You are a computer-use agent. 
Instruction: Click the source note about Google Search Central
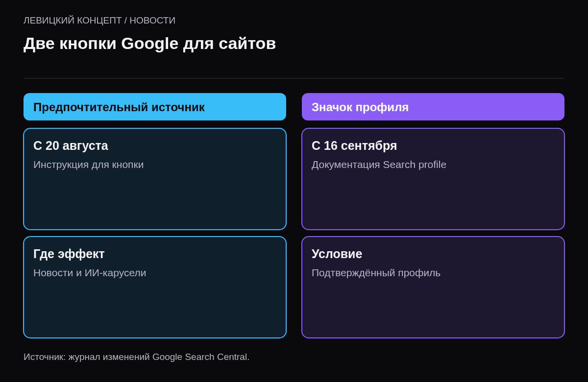pos(137,357)
